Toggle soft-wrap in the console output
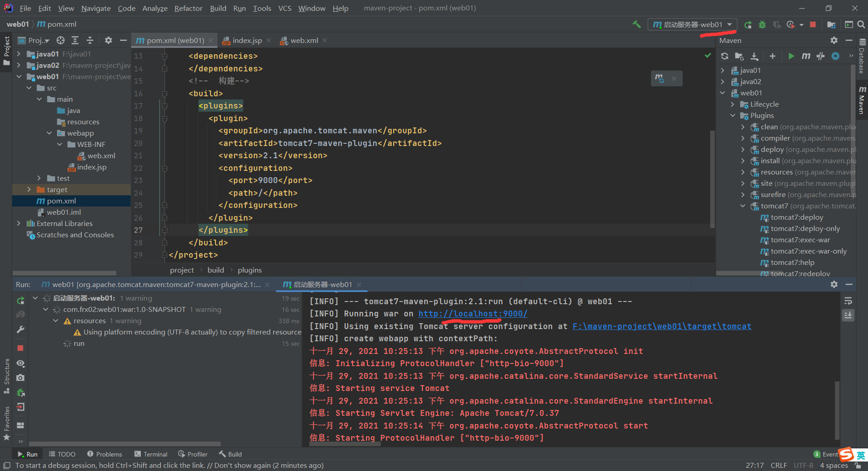 (x=848, y=301)
